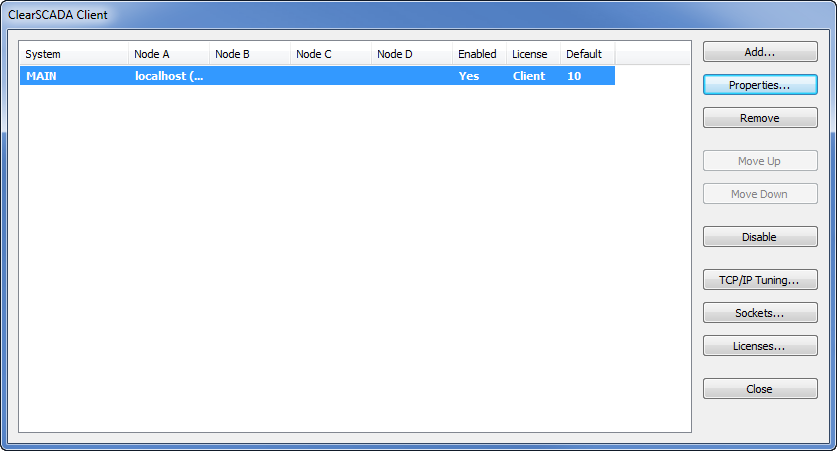
Task: Close the ClearSCADA Client dialog
Action: pyautogui.click(x=760, y=389)
